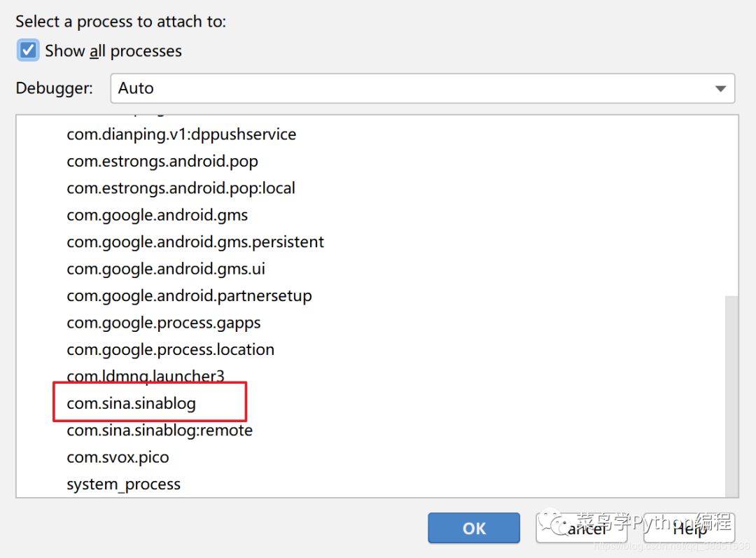Click the Cancel button
The width and height of the screenshot is (756, 558).
pos(582,528)
